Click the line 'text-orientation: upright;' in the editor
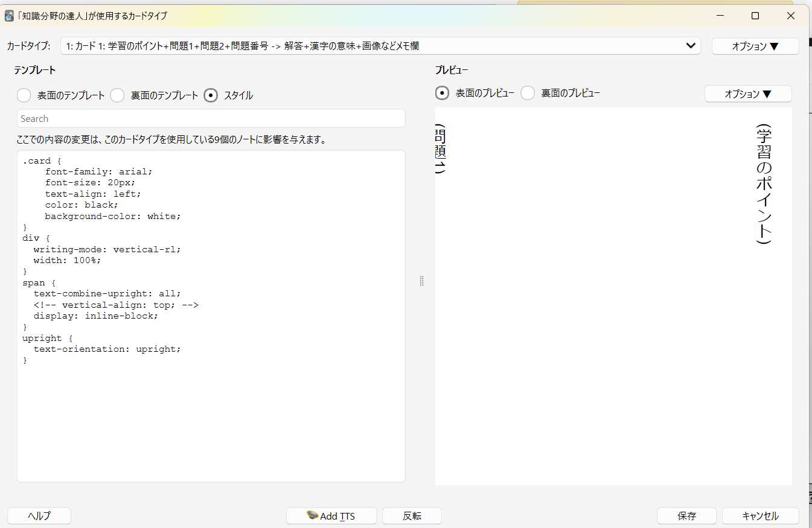Image resolution: width=812 pixels, height=528 pixels. 107,349
